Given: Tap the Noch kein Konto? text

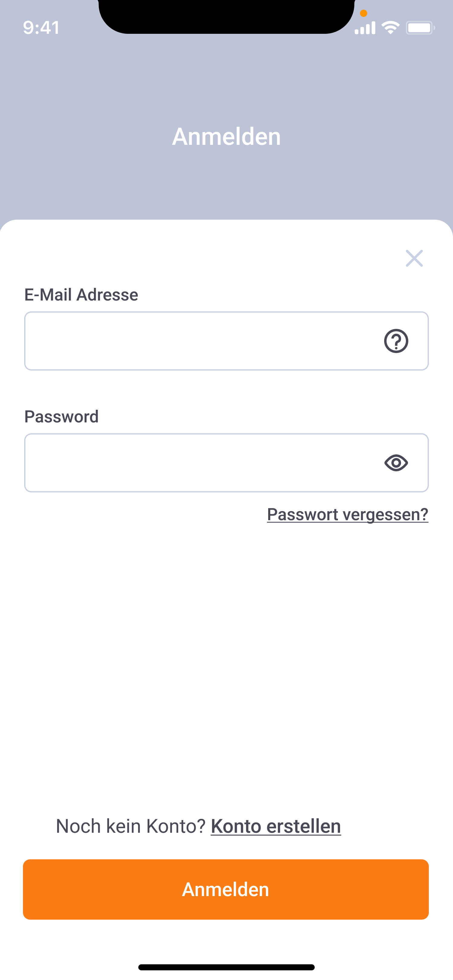Looking at the screenshot, I should point(130,826).
